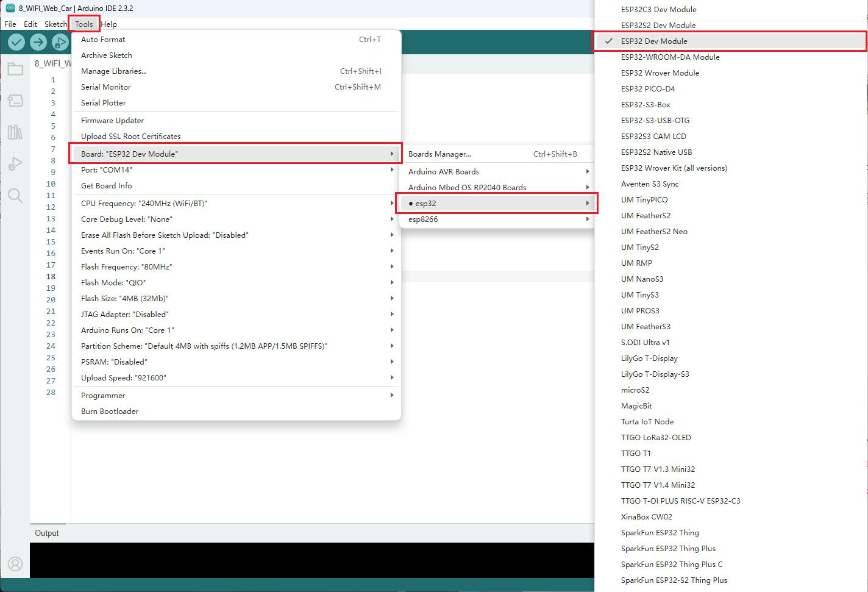
Task: Click Burn Bootloader
Action: point(237,411)
